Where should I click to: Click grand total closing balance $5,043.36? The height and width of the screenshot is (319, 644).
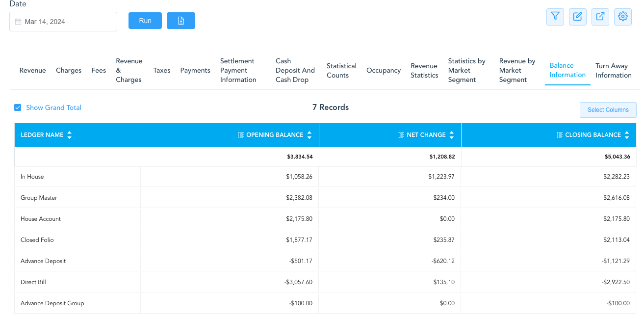click(x=617, y=157)
